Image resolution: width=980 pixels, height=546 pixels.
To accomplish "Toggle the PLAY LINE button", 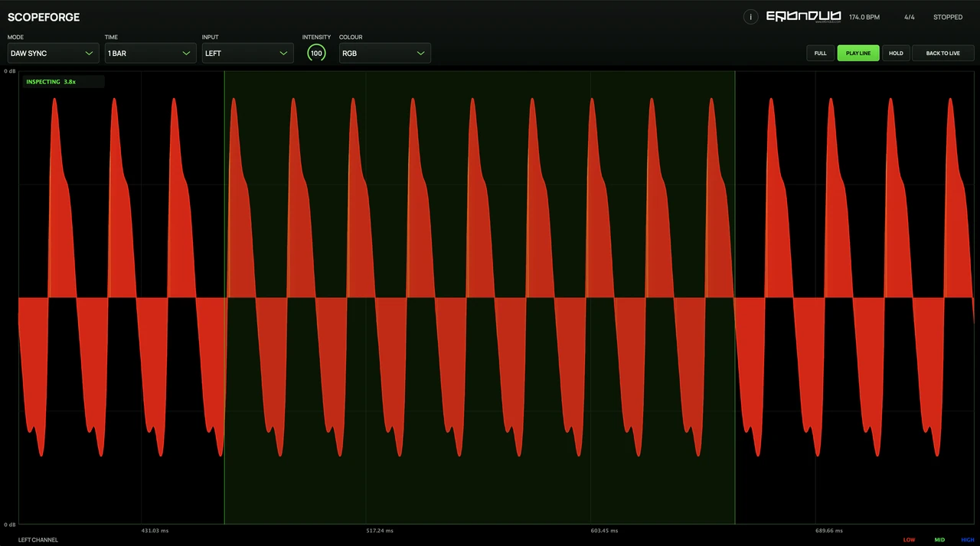I will tap(858, 54).
